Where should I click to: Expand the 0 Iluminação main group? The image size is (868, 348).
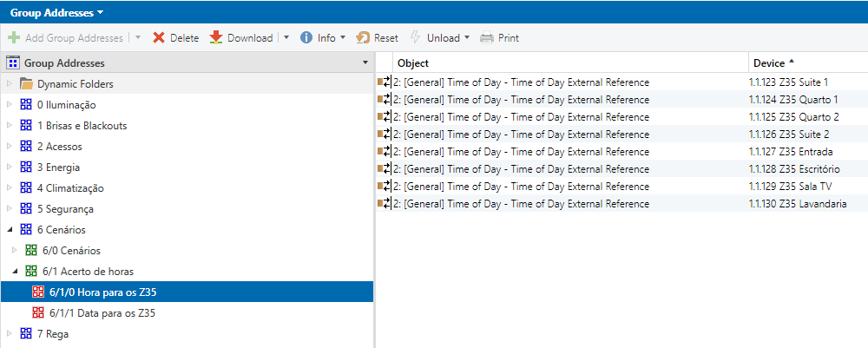point(10,105)
